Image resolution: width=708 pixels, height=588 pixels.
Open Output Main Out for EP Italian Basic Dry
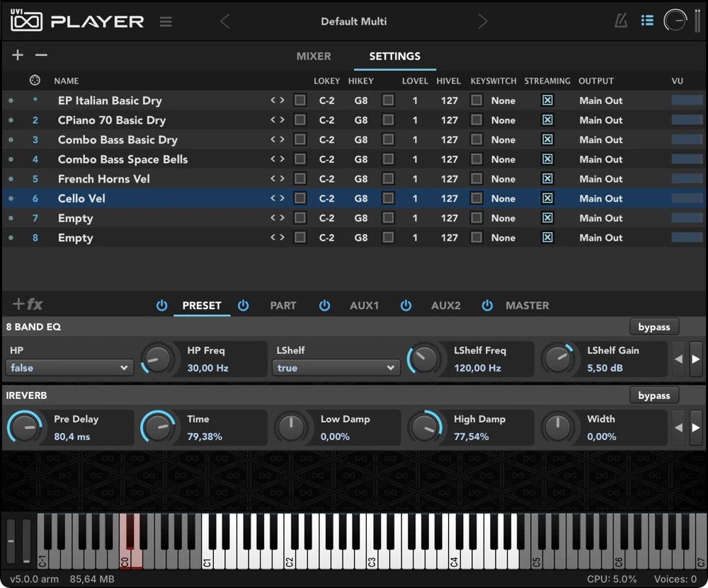(x=600, y=100)
